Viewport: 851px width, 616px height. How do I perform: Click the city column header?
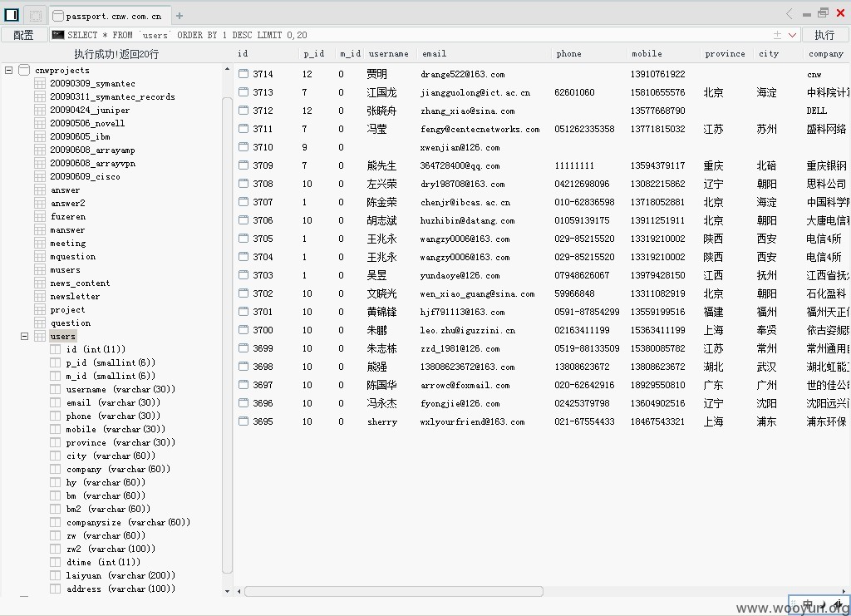(769, 54)
